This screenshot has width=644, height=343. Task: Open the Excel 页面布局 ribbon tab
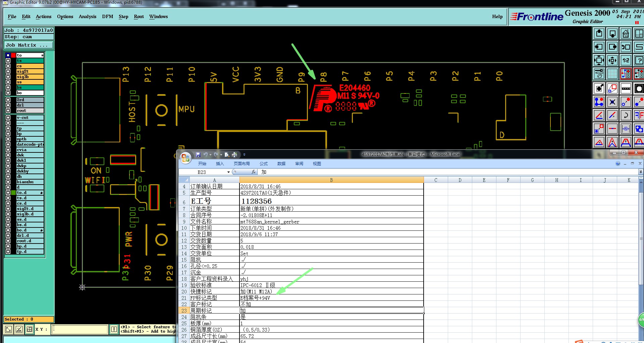coord(242,163)
